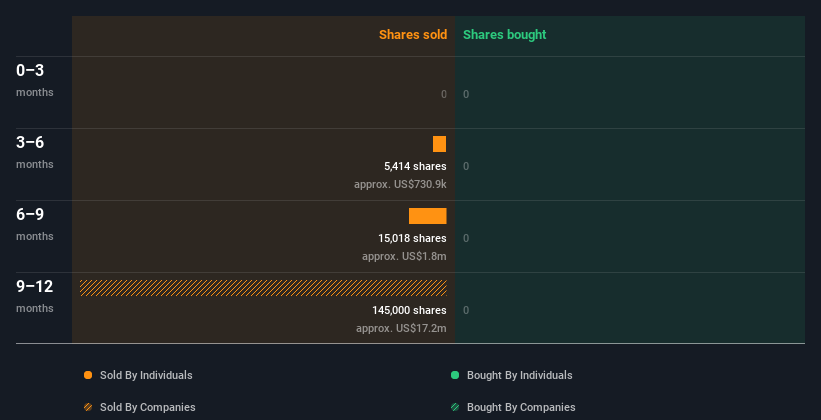Click the '5,414 shares' value
This screenshot has width=821, height=420.
[415, 167]
